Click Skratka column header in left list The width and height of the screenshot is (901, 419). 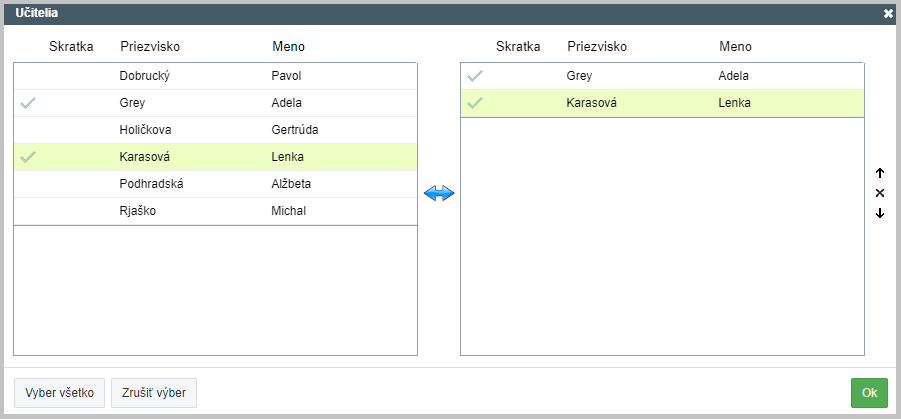(x=71, y=46)
